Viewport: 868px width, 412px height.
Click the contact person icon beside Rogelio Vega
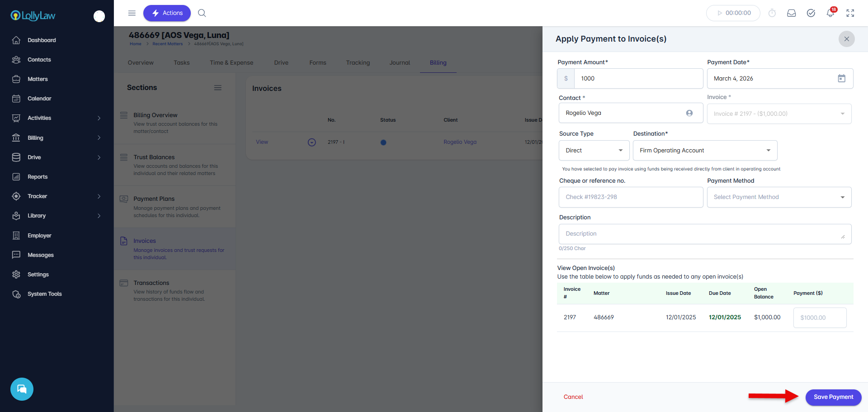689,113
